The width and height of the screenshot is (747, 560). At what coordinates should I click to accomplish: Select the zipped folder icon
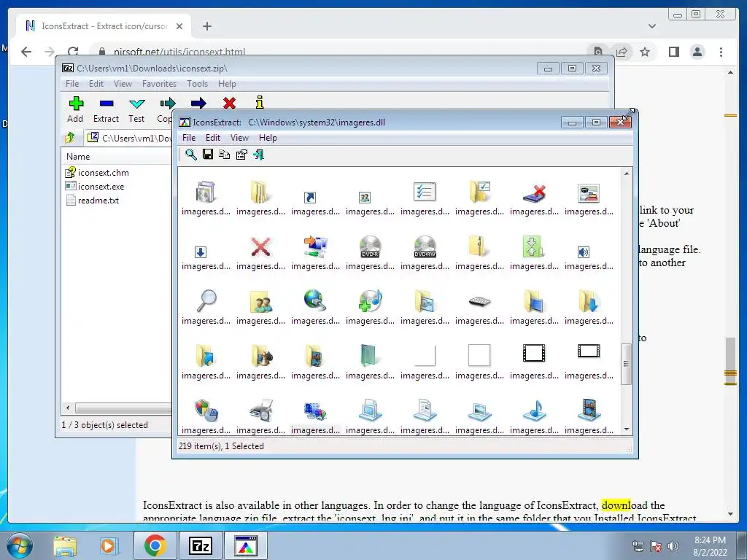coord(479,246)
